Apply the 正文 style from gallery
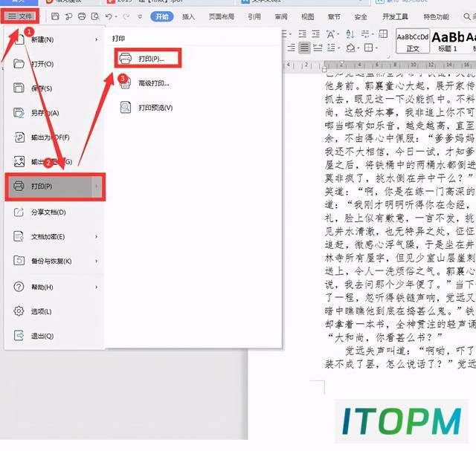Screen dimensions: 476x451 coord(413,41)
